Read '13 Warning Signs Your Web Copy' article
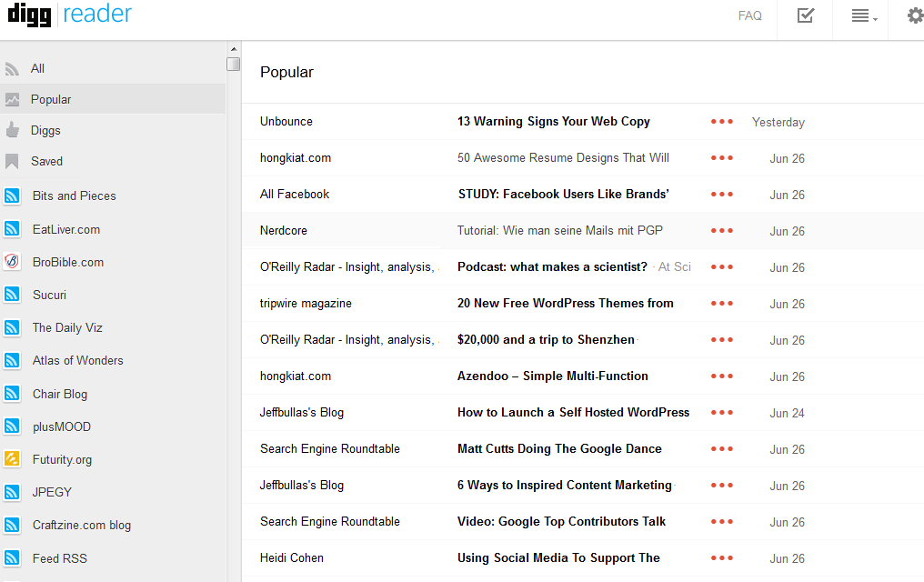 [x=553, y=121]
